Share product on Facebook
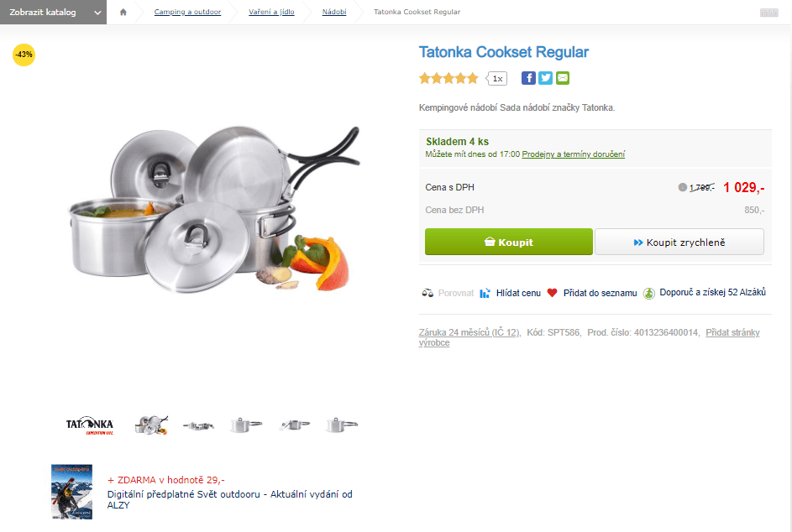This screenshot has width=792, height=532. tap(528, 78)
